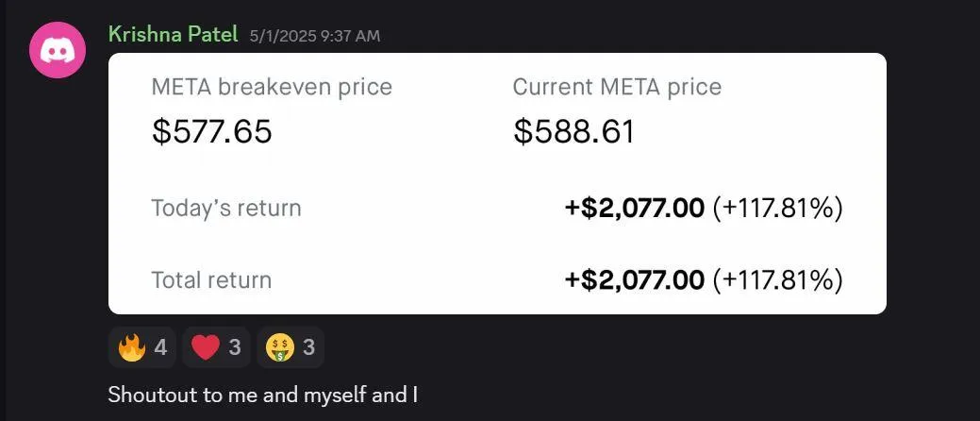Click the "Total return" label
The height and width of the screenshot is (421, 980).
[211, 280]
